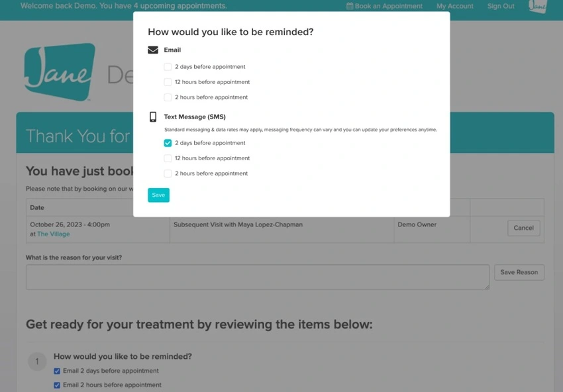Click the mobile phone SMS icon
Screen dimensions: 563x392
point(153,117)
